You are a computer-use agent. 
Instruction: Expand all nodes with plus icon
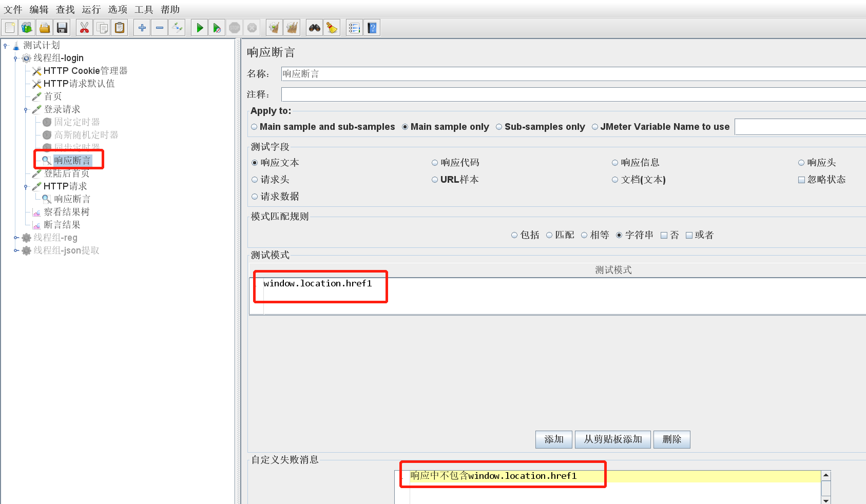(142, 28)
